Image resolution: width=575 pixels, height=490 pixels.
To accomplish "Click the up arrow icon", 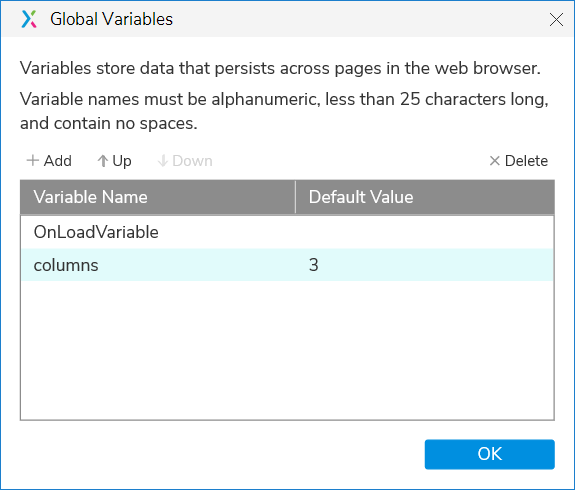I will [103, 161].
